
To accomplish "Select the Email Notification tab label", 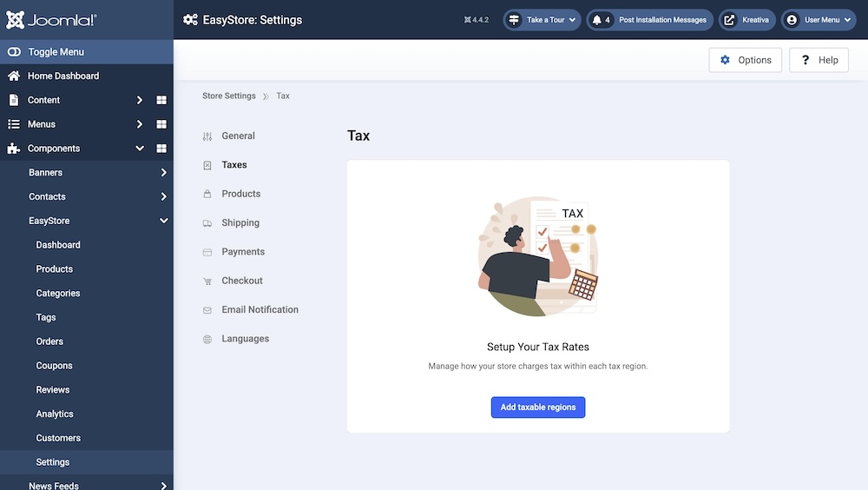I will [260, 309].
